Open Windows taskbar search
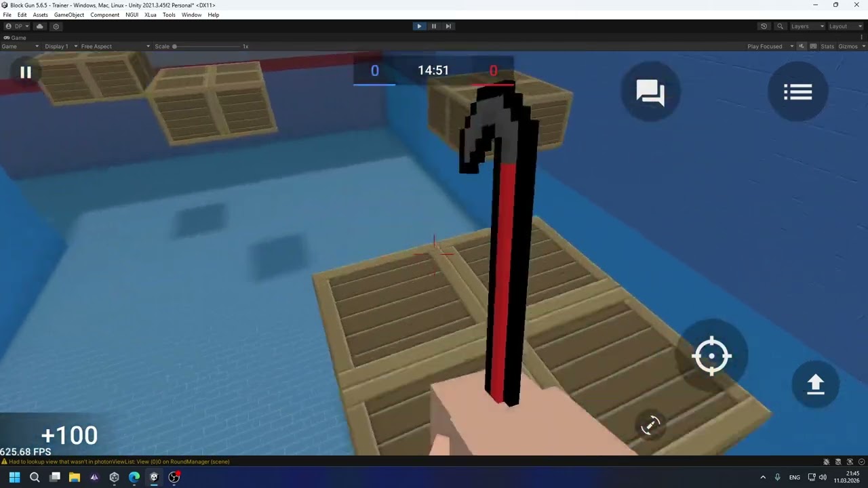 click(x=35, y=477)
